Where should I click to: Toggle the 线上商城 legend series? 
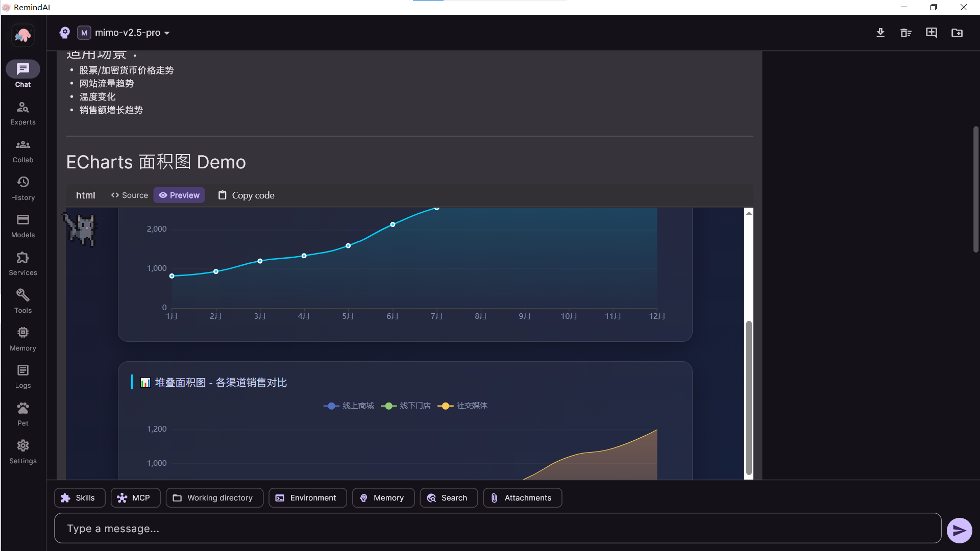(349, 406)
